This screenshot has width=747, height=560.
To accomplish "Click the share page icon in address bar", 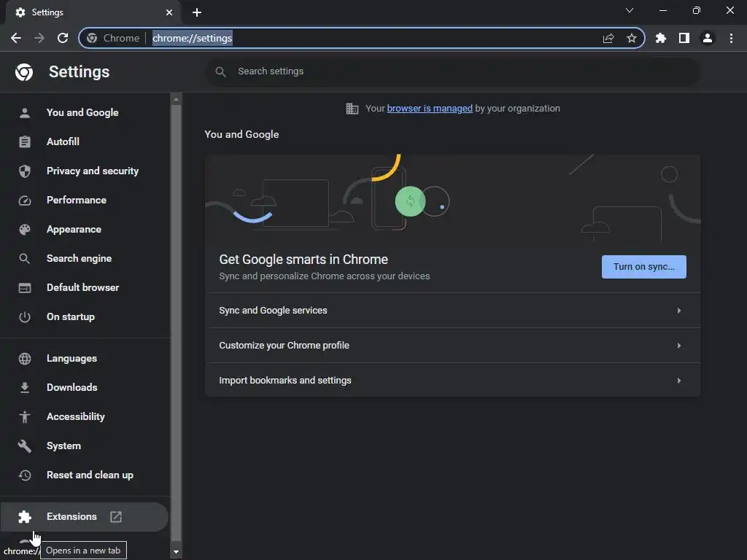I will click(608, 38).
